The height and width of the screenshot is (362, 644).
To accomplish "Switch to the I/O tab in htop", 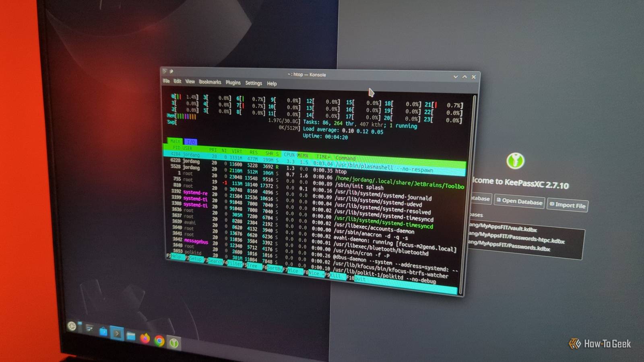I will (x=191, y=142).
